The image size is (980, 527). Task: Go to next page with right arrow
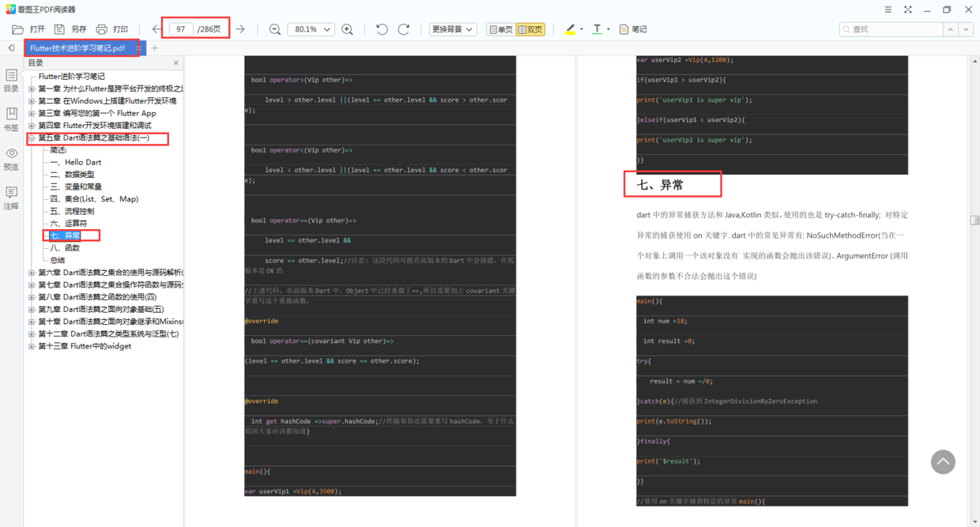(x=240, y=29)
